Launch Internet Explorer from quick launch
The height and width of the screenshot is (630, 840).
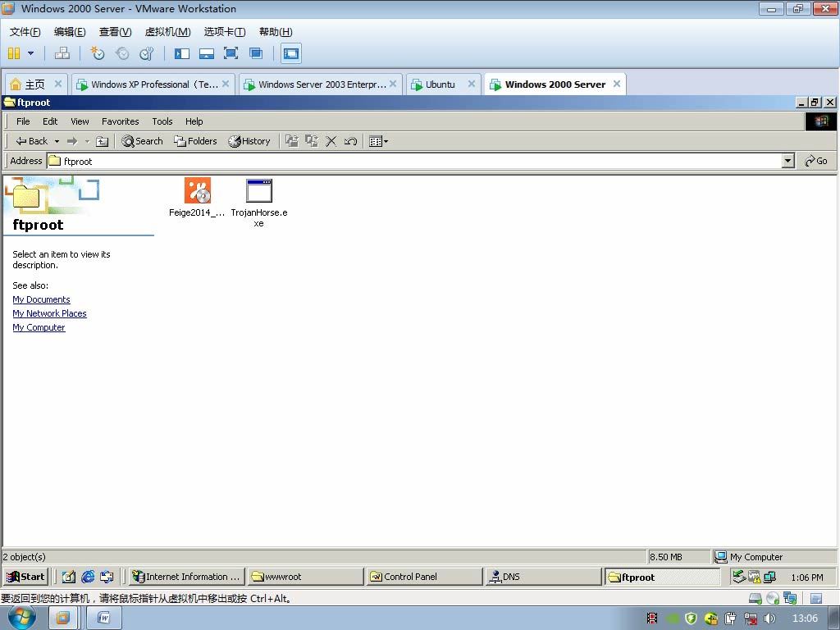[x=88, y=577]
